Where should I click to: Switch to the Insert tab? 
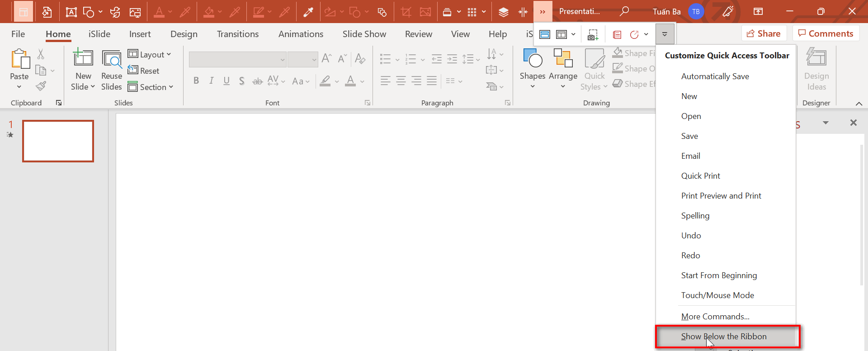point(140,34)
